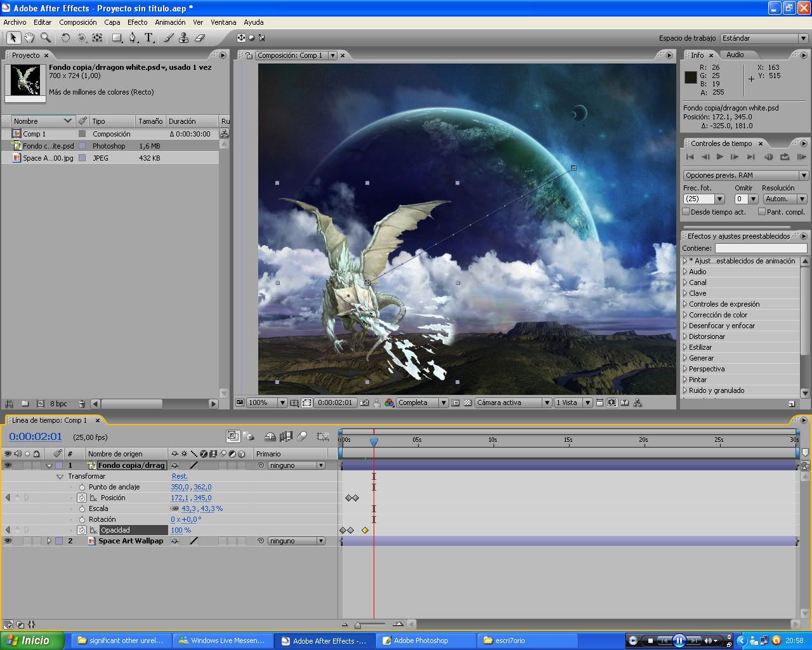
Task: Click the 0:00:02:01 timeline timecode
Action: (x=36, y=437)
